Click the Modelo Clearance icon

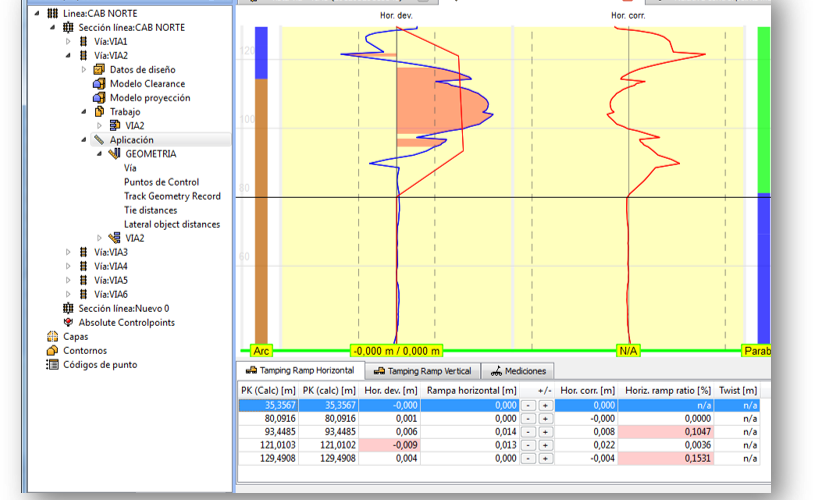click(99, 84)
